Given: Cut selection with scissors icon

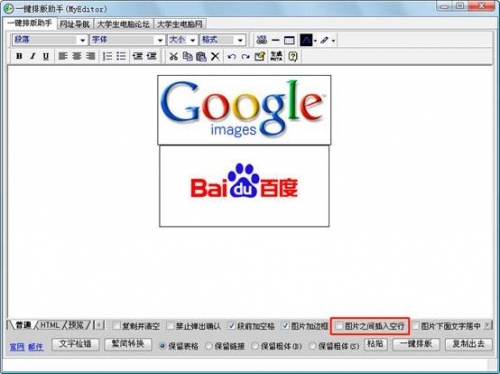Looking at the screenshot, I should tap(173, 56).
